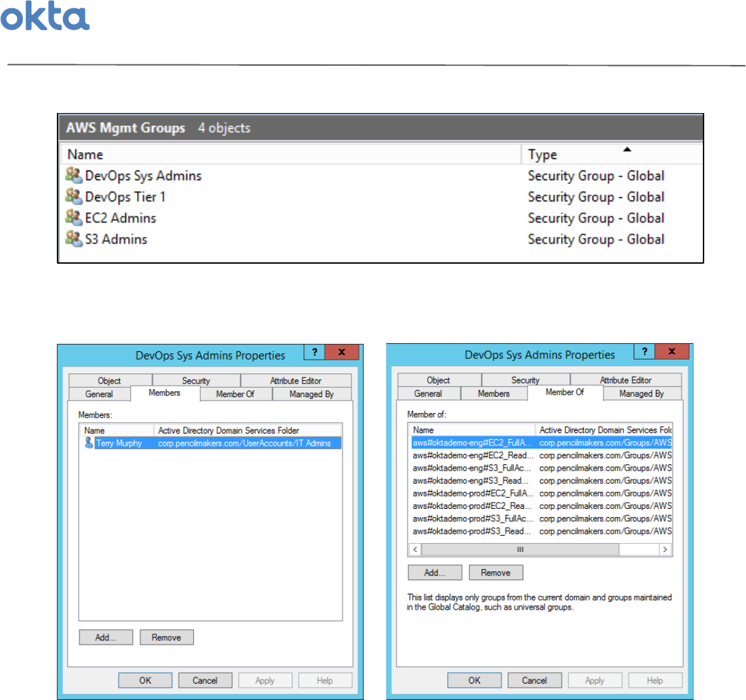Select the S3 Admins group row
This screenshot has height=700, width=746.
(x=382, y=239)
